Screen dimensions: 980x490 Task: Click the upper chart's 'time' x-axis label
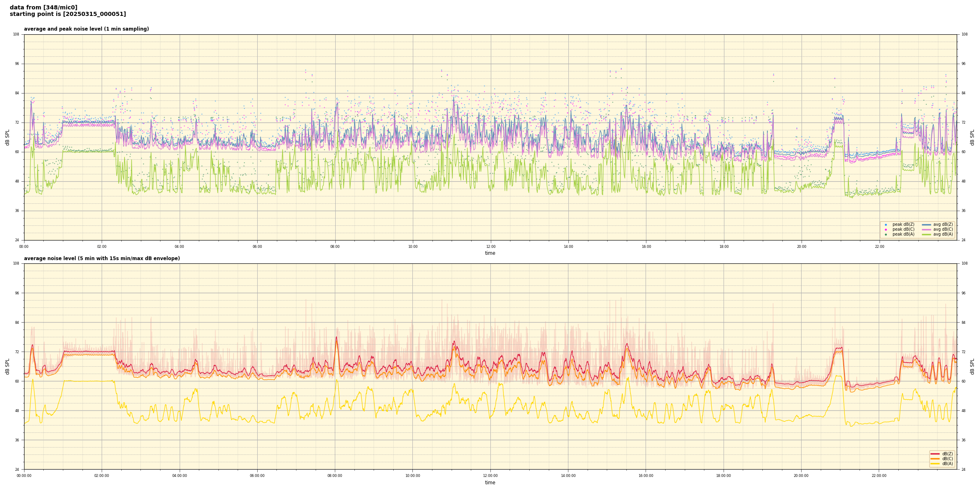tap(490, 253)
